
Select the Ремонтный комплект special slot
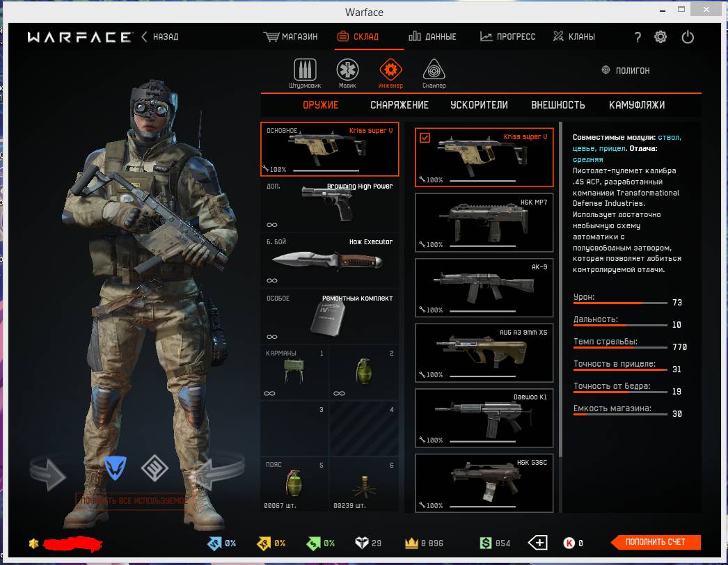tap(330, 317)
